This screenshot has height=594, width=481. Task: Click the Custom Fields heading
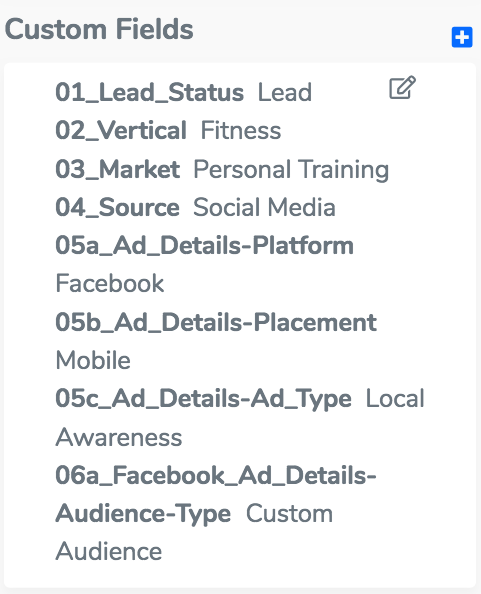pos(99,30)
